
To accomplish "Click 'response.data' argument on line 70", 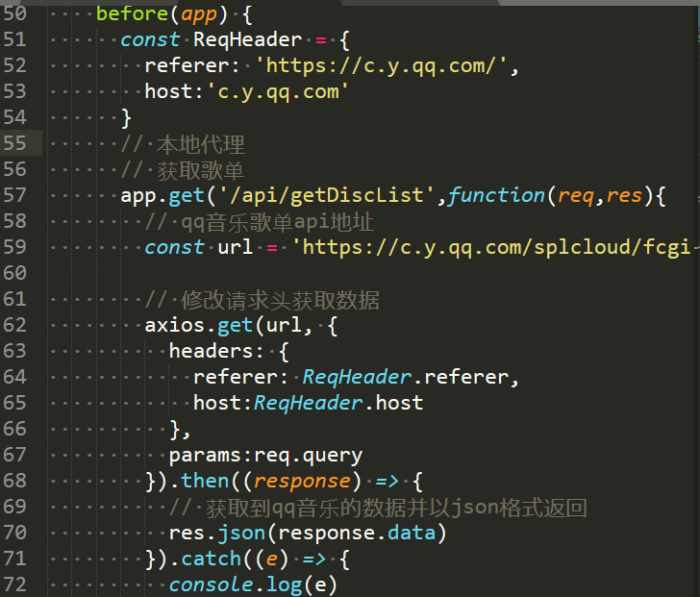I will (x=357, y=534).
